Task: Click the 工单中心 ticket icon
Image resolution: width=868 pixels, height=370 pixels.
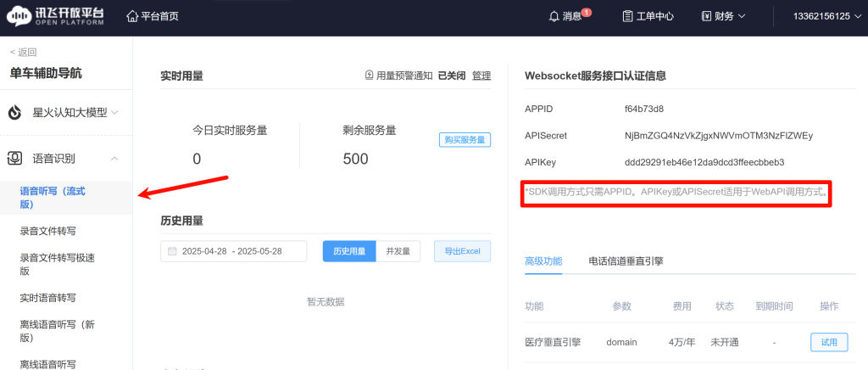Action: (627, 16)
